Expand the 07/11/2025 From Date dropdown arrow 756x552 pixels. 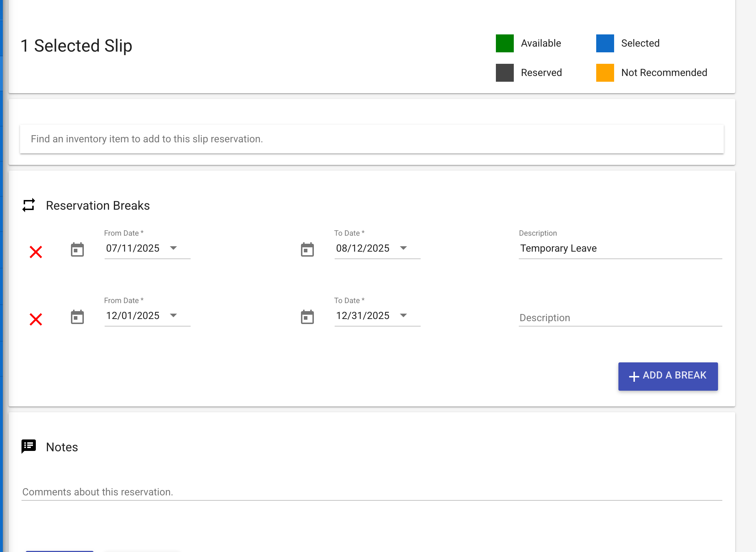[x=174, y=248]
